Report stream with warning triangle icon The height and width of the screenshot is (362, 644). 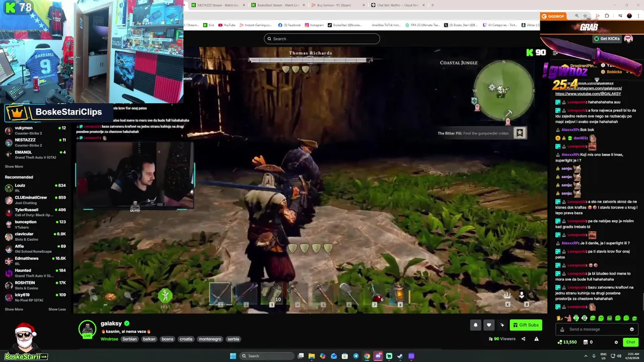coord(536,339)
